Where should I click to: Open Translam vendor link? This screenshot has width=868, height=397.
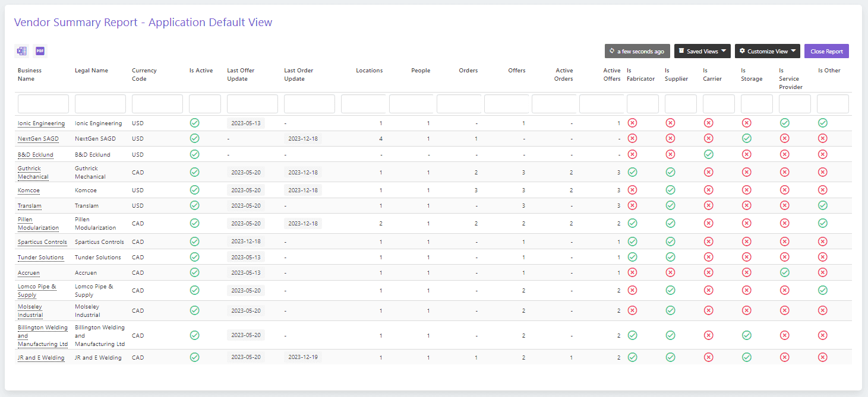[x=30, y=206]
